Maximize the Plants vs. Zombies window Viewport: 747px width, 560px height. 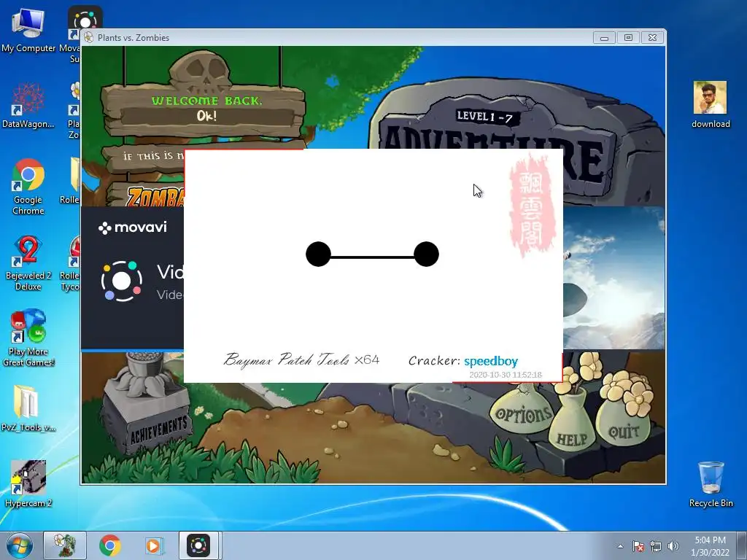628,38
